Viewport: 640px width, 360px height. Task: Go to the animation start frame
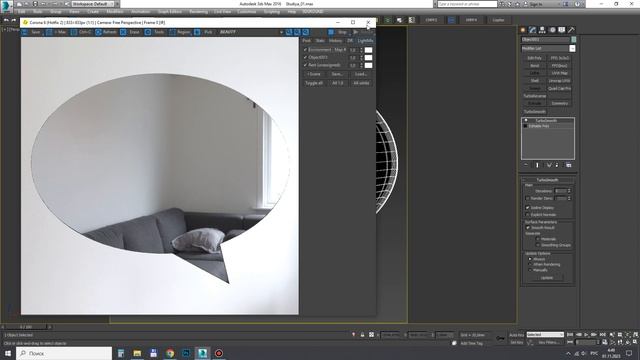point(570,335)
